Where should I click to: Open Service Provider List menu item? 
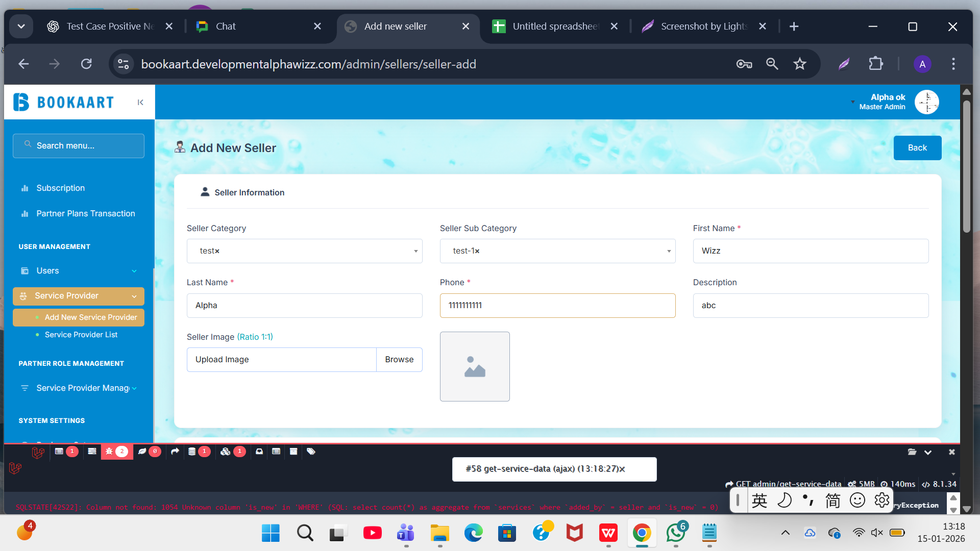[x=81, y=335]
